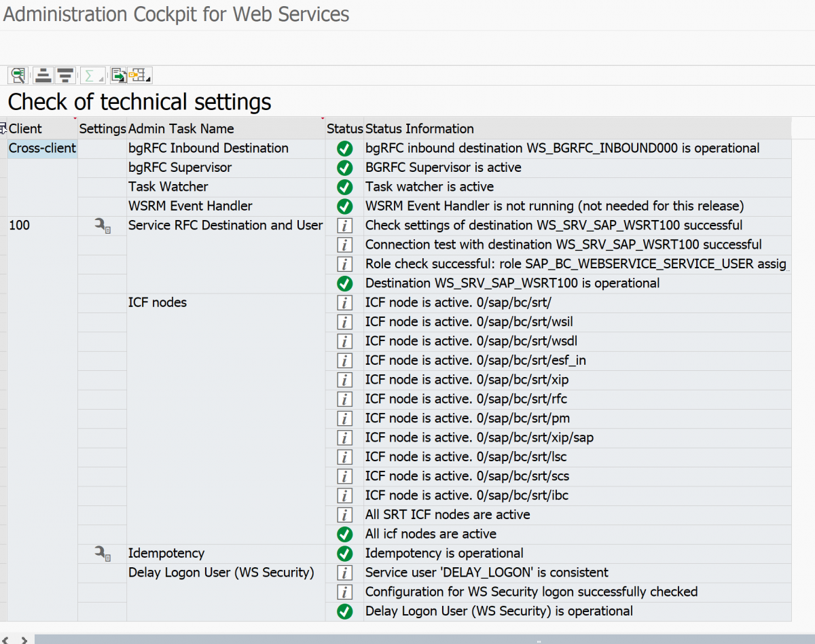Select the ICF nodes task cell
This screenshot has height=644, width=815.
point(158,303)
